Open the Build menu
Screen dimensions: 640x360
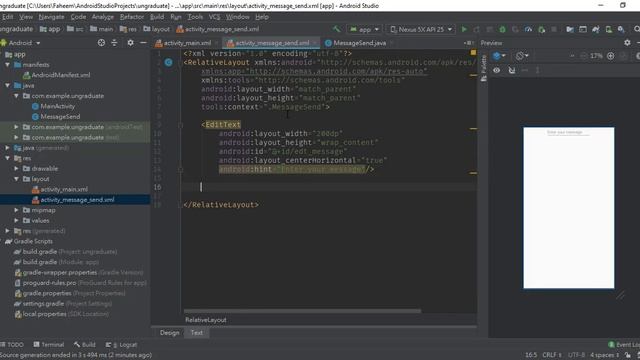coord(157,17)
